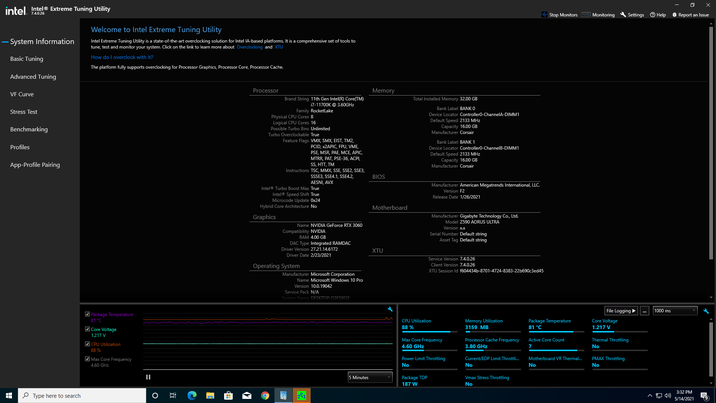
Task: Pause the monitoring graph
Action: pyautogui.click(x=148, y=377)
